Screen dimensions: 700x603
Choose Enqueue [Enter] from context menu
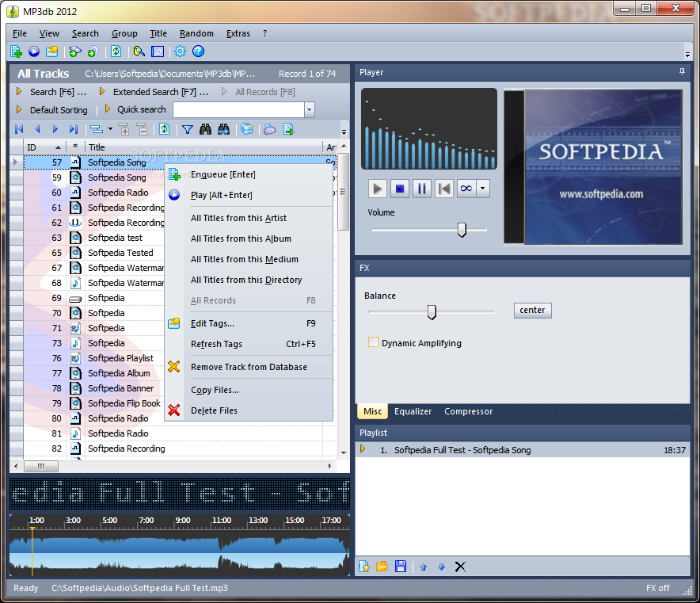click(x=249, y=174)
